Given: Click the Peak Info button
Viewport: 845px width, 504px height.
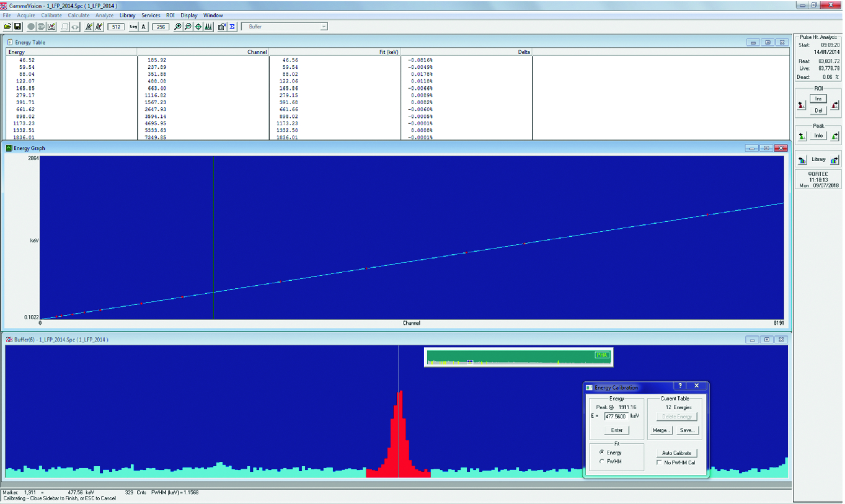Looking at the screenshot, I should (818, 136).
